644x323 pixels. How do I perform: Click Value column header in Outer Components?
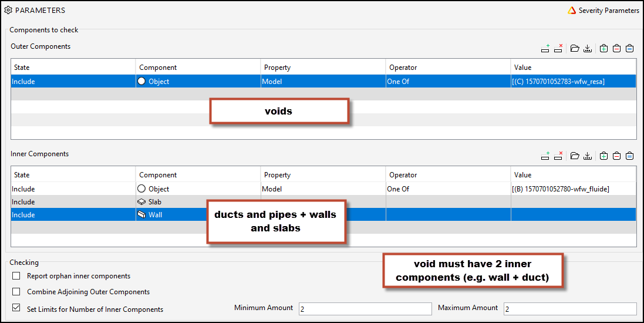click(x=574, y=67)
